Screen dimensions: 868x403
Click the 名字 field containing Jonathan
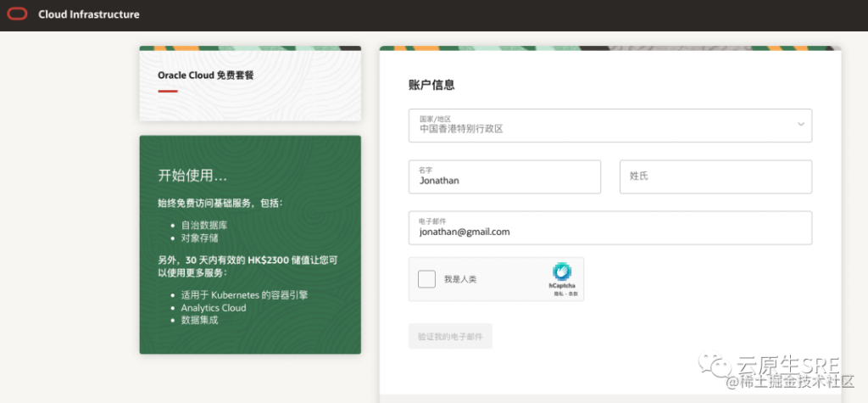pyautogui.click(x=504, y=176)
